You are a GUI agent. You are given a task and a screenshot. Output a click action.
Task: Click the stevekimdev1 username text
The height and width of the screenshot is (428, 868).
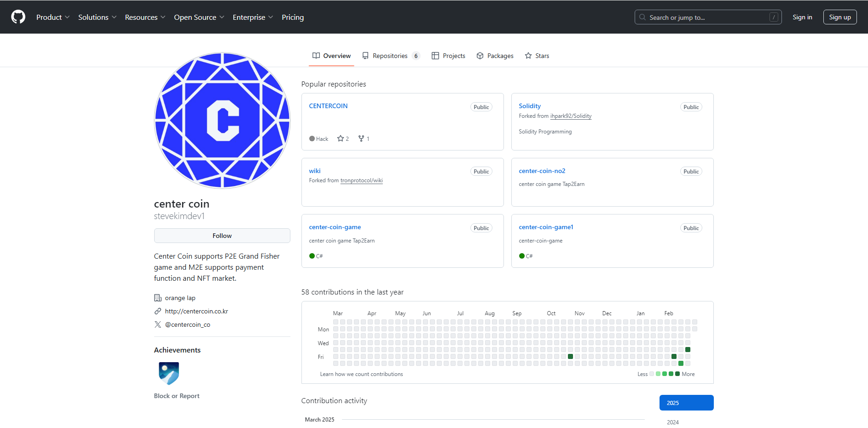pyautogui.click(x=179, y=216)
